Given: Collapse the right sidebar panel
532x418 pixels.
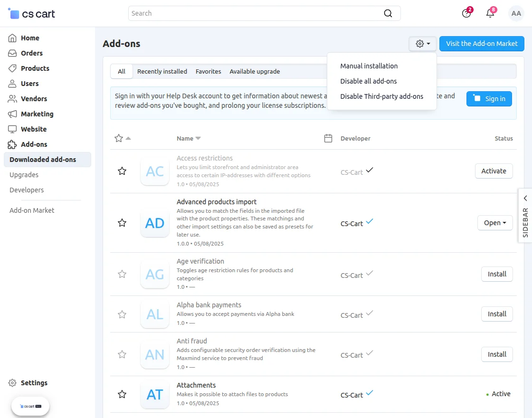Looking at the screenshot, I should (x=525, y=198).
